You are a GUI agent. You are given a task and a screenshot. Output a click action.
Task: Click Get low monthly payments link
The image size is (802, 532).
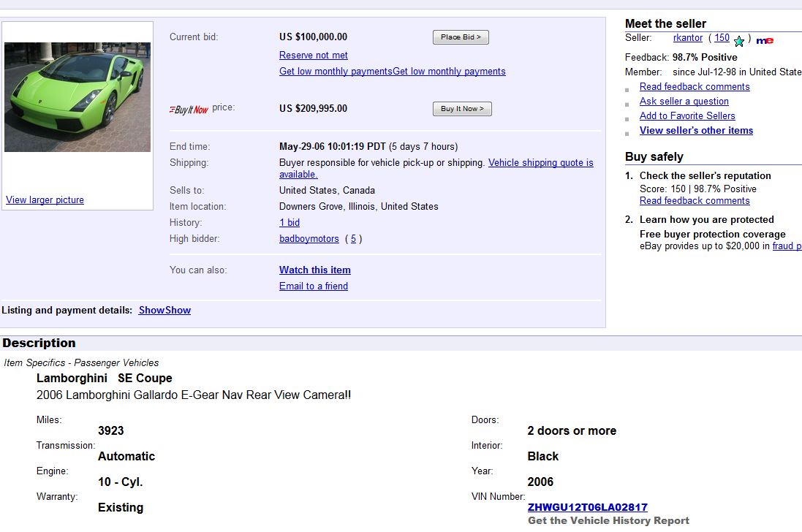click(x=393, y=72)
